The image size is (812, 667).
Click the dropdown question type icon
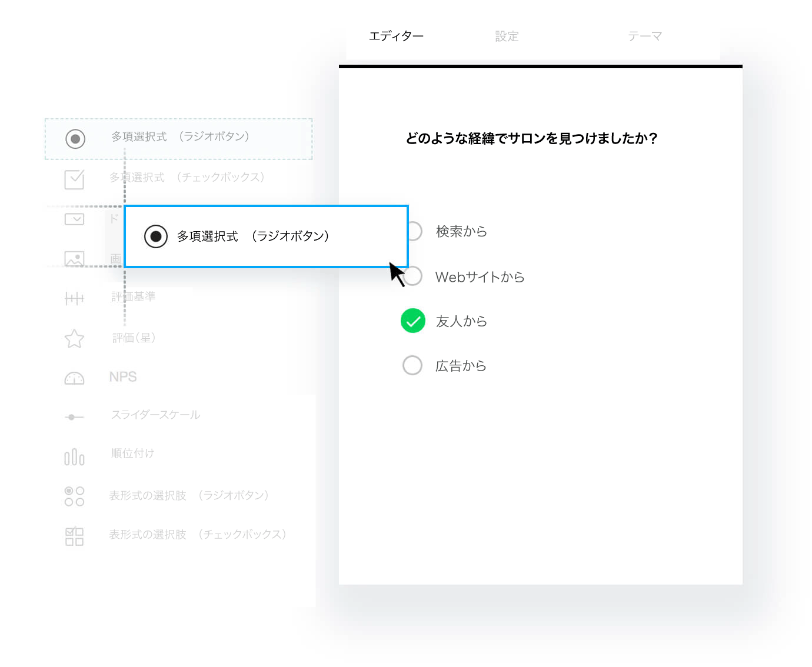74,219
